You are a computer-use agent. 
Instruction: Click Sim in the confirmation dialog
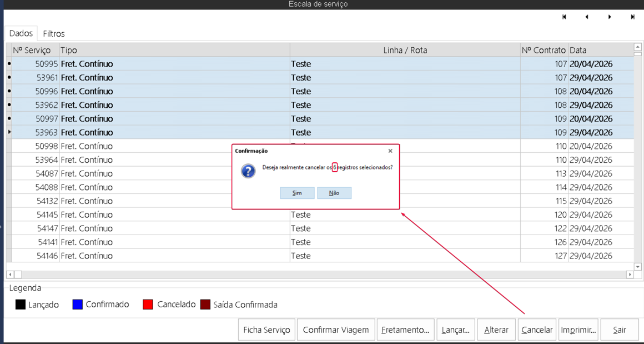tap(298, 193)
